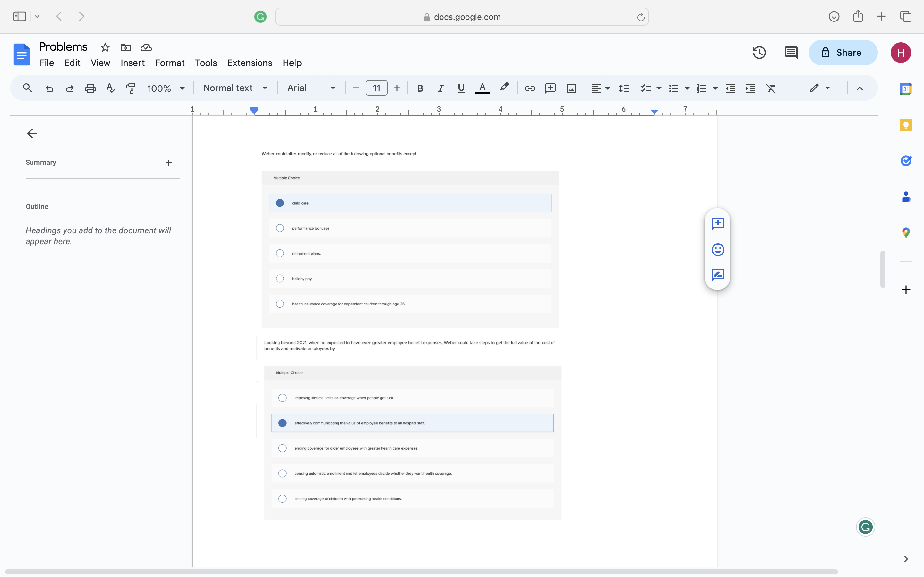The image size is (924, 577).
Task: Open Google Calendar side panel
Action: point(906,88)
